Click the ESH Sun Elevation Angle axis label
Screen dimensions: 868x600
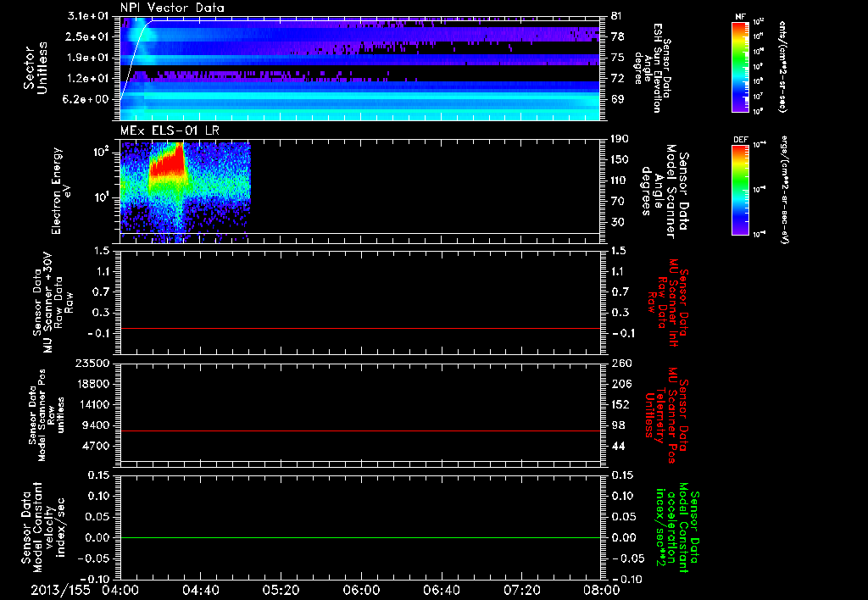[x=652, y=68]
